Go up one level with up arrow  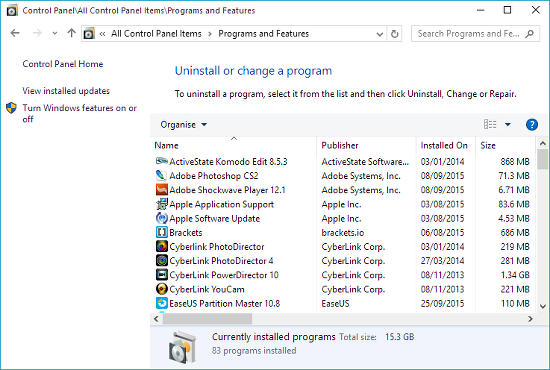pos(72,33)
